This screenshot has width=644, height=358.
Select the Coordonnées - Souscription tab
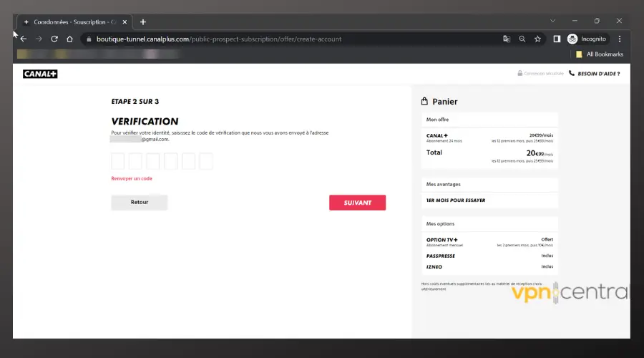pos(72,21)
